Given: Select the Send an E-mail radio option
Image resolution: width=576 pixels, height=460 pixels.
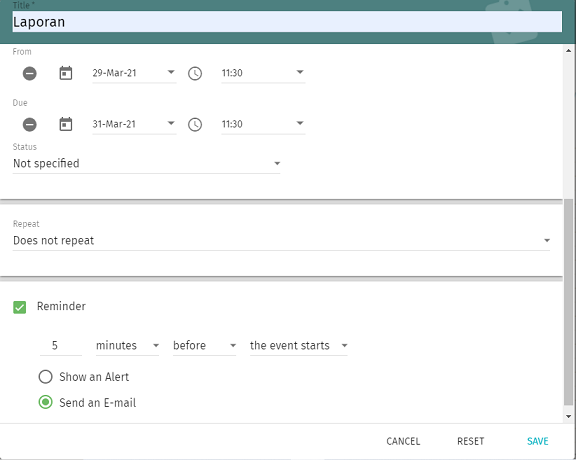Looking at the screenshot, I should [x=46, y=402].
